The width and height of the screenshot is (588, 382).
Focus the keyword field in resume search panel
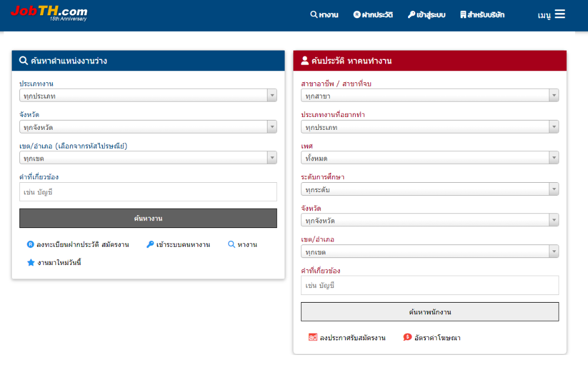[429, 286]
